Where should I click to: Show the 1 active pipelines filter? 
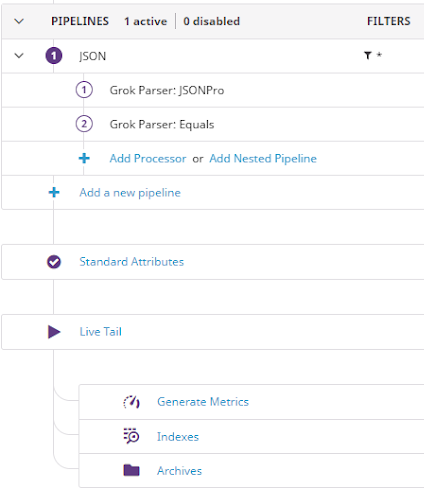click(x=146, y=21)
